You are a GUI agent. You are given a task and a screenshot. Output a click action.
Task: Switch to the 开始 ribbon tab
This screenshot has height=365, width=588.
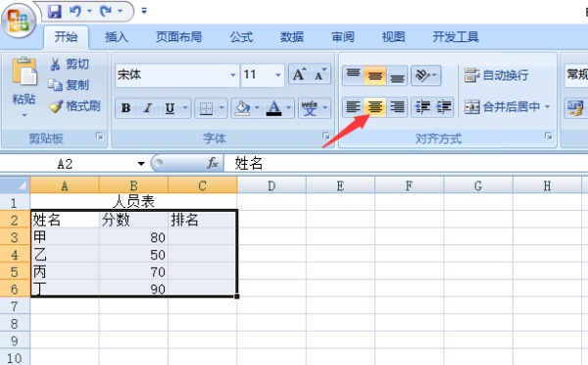(x=66, y=37)
